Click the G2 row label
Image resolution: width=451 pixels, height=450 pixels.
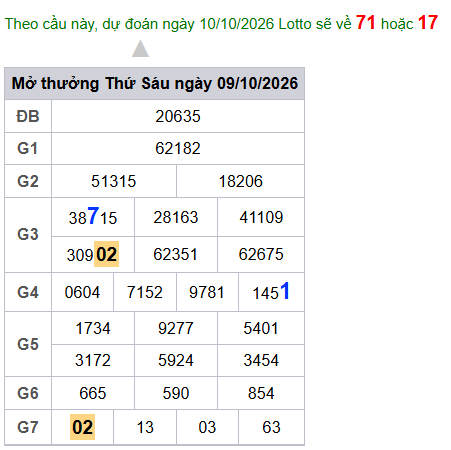[x=28, y=181]
